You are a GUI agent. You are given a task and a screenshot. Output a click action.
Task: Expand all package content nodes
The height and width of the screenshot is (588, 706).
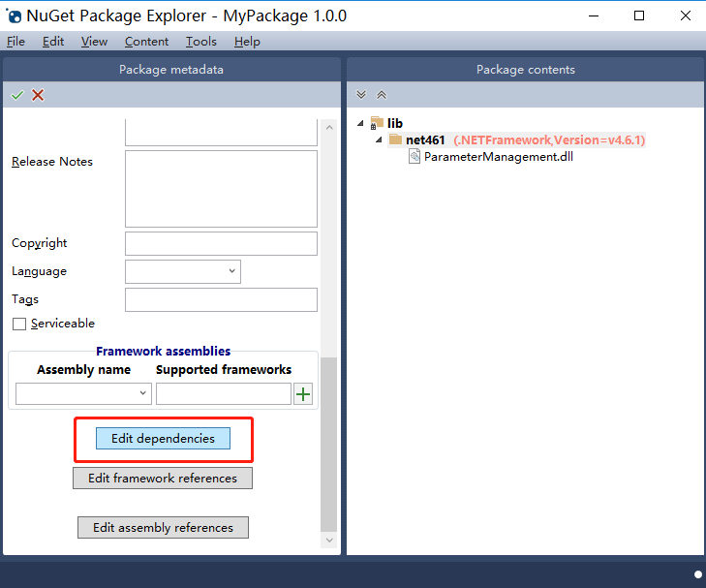(x=361, y=95)
